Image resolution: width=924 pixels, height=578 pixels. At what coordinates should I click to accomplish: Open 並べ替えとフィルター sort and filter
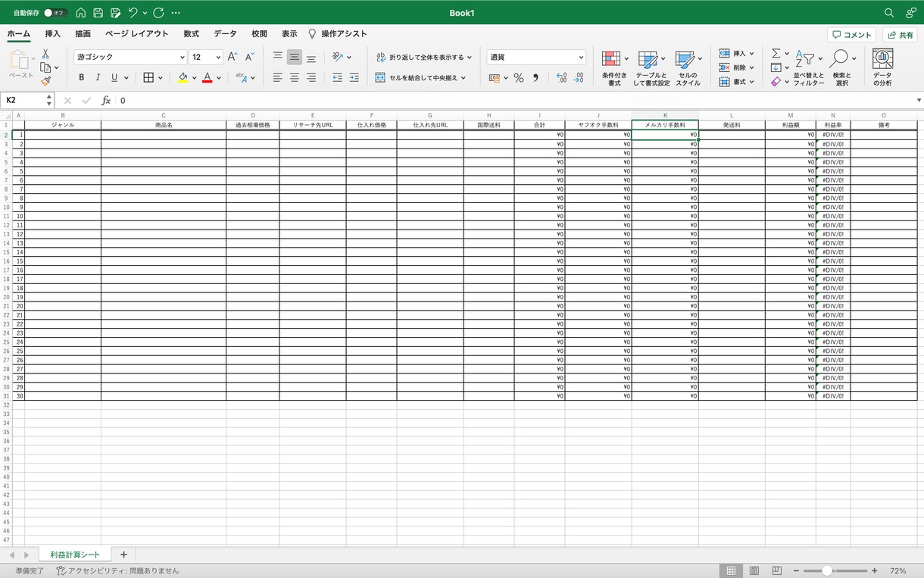(x=809, y=68)
